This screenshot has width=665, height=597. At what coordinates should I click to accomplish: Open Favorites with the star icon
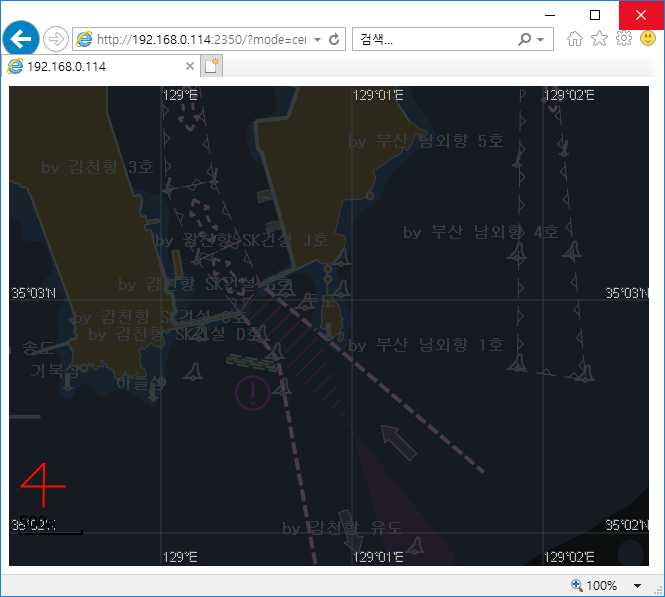[x=599, y=39]
